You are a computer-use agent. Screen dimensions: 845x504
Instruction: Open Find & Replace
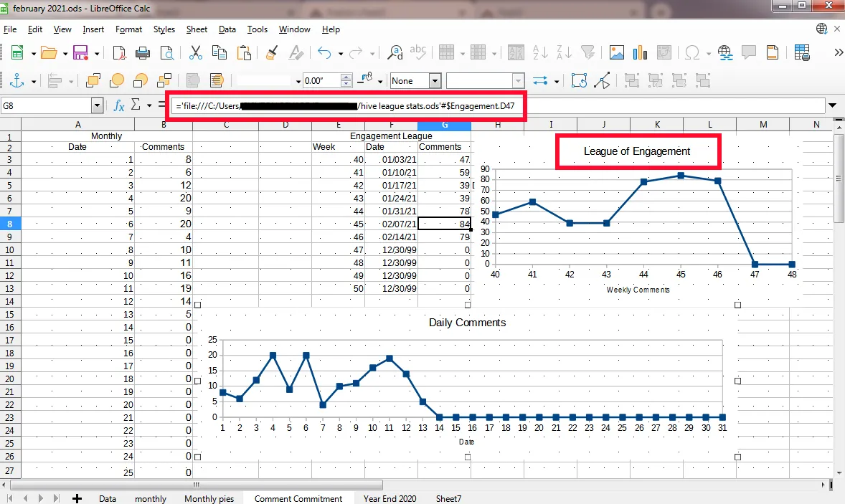point(395,52)
